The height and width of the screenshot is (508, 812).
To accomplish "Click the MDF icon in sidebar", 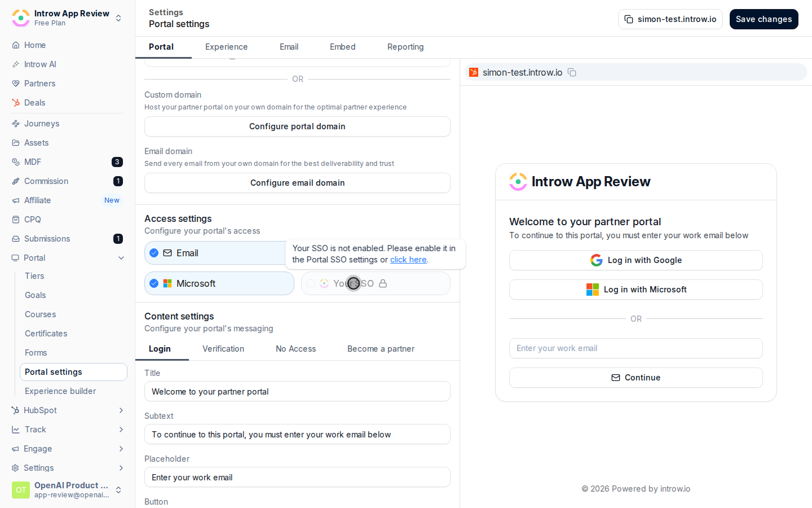I will 16,162.
